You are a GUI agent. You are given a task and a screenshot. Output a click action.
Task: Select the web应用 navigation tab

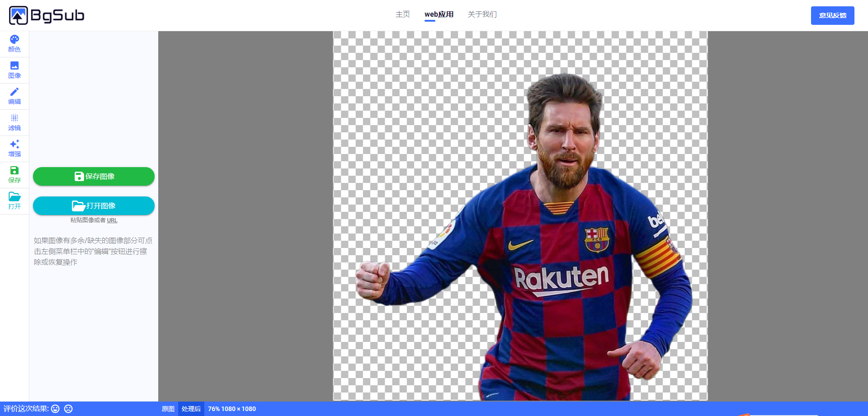click(439, 14)
